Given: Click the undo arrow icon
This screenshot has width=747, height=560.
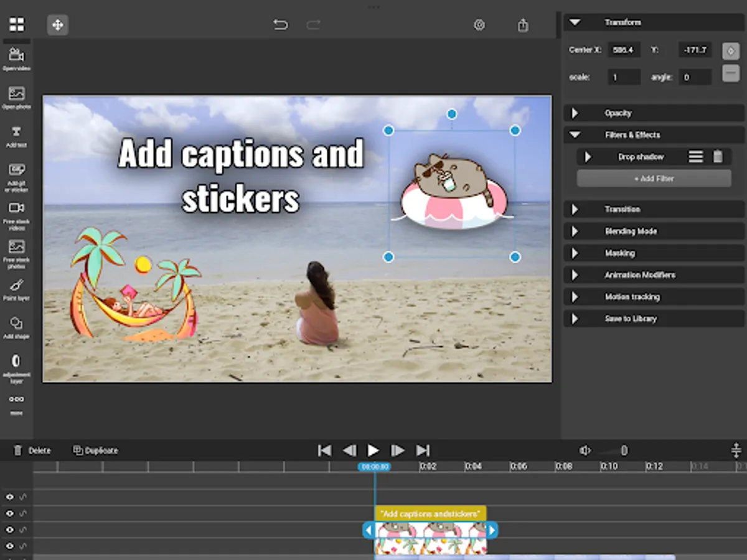Looking at the screenshot, I should tap(281, 25).
